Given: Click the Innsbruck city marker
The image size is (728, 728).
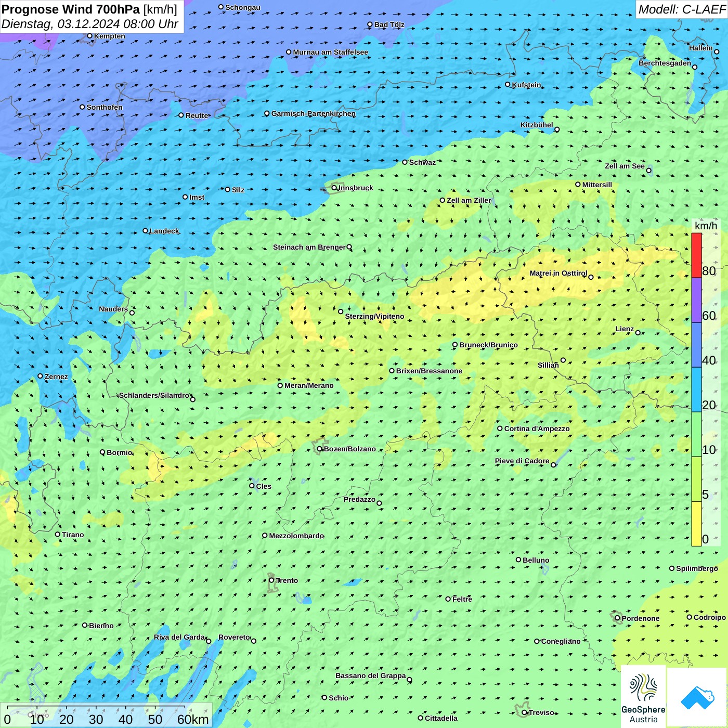Looking at the screenshot, I should 334,188.
